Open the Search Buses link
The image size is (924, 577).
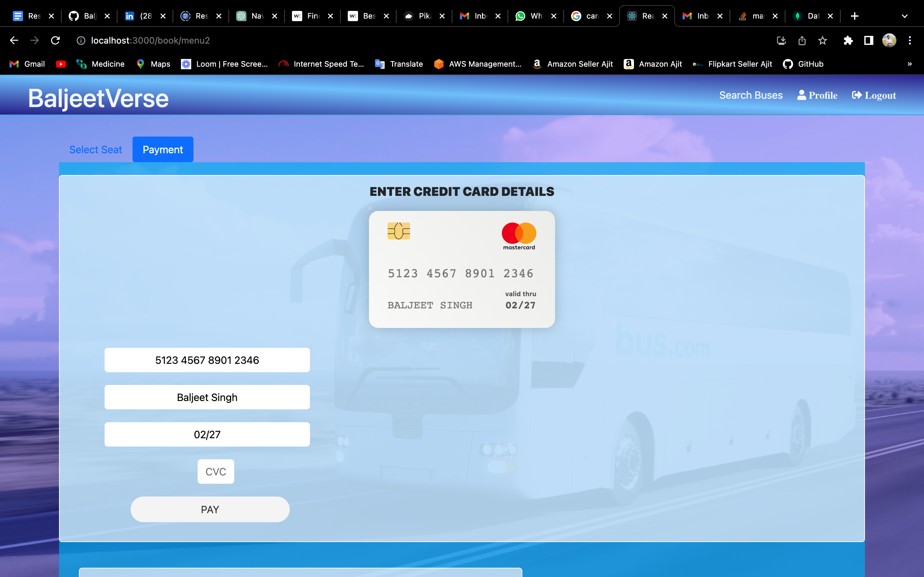[x=751, y=96]
